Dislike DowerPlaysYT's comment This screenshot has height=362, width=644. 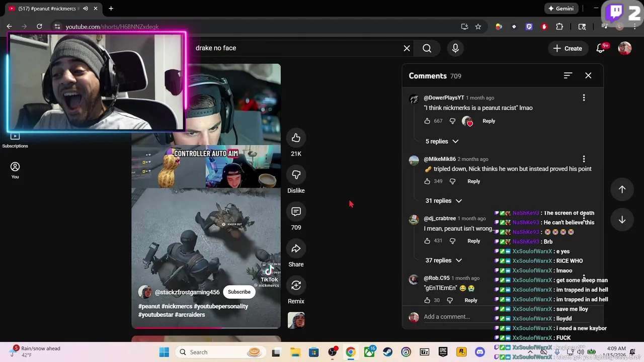452,121
